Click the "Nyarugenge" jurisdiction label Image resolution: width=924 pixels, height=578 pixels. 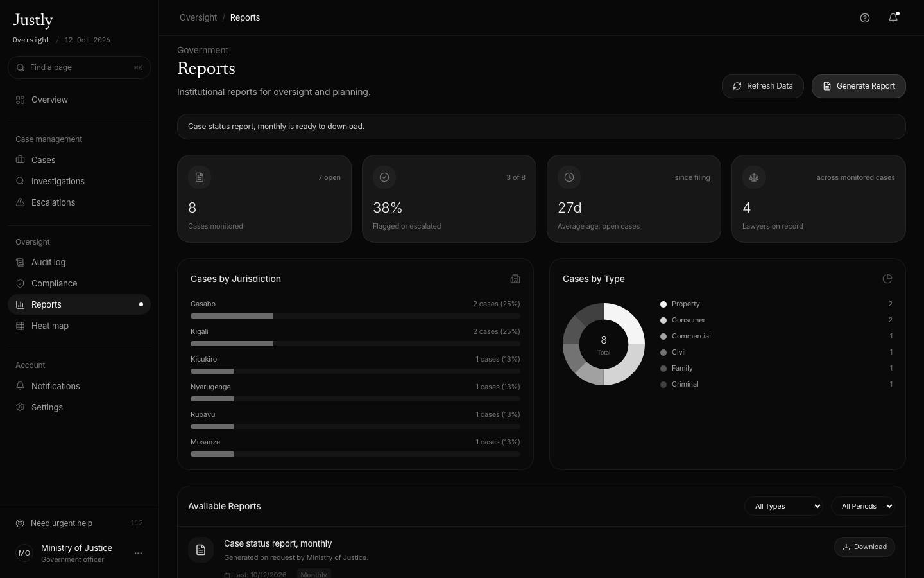210,387
